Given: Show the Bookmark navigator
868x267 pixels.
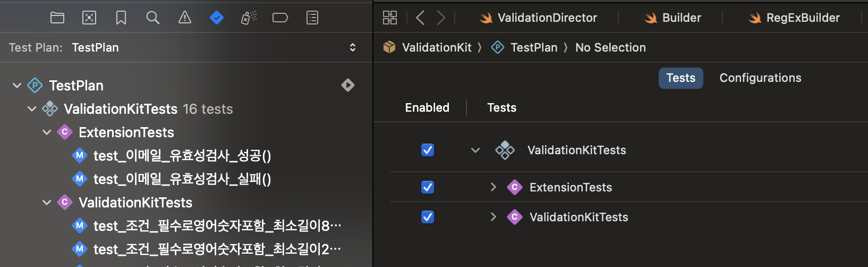Looking at the screenshot, I should click(x=121, y=18).
